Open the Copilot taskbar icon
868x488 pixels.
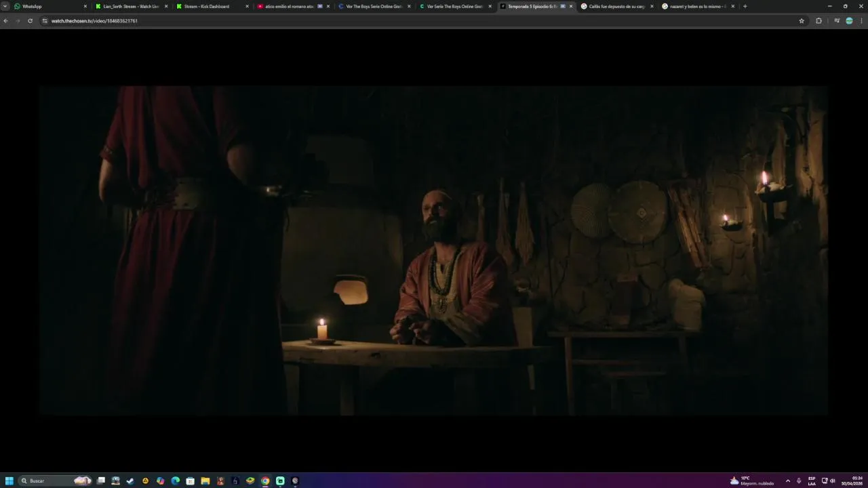[x=160, y=481]
